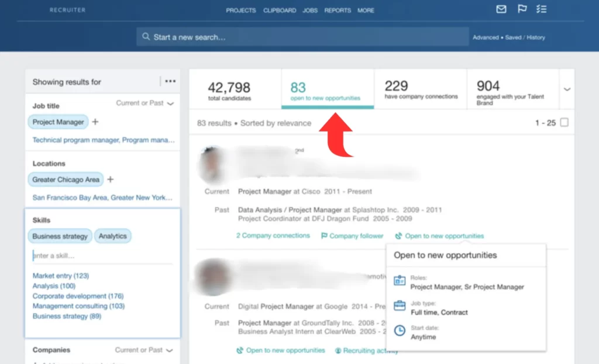Add location with plus next to Greater Chicago Area

tap(110, 179)
